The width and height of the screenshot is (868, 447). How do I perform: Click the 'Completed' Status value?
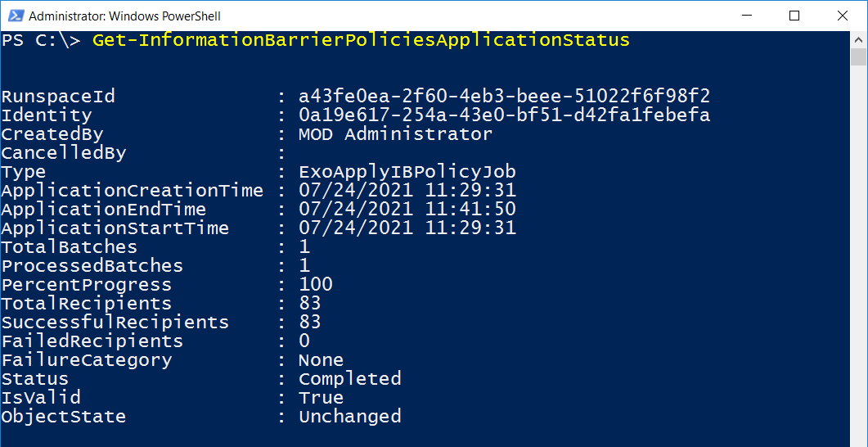pyautogui.click(x=349, y=379)
